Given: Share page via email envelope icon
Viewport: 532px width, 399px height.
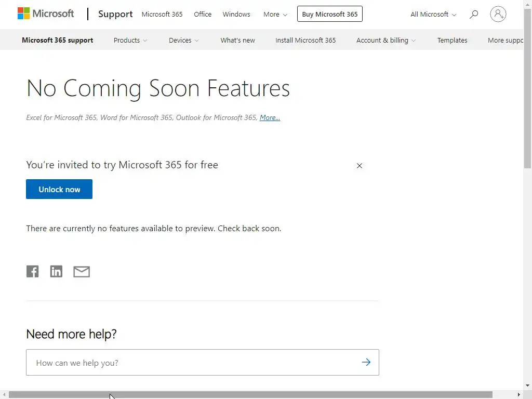Looking at the screenshot, I should point(82,271).
